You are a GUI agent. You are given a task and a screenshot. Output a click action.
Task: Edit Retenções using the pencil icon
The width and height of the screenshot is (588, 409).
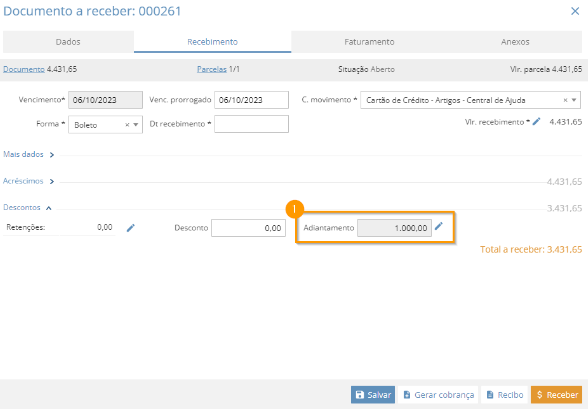click(x=130, y=228)
